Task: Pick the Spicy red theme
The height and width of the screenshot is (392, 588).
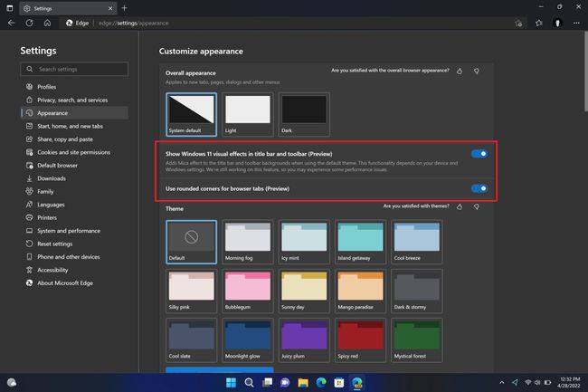Action: [360, 340]
